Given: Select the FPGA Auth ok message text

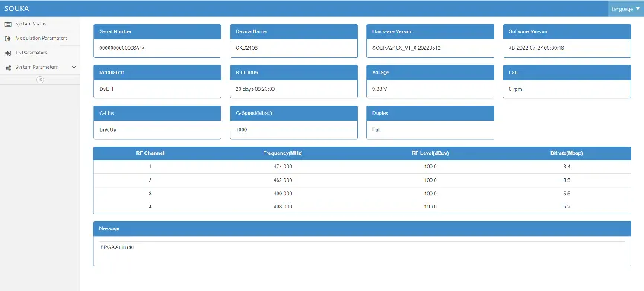Looking at the screenshot, I should click(x=118, y=248).
